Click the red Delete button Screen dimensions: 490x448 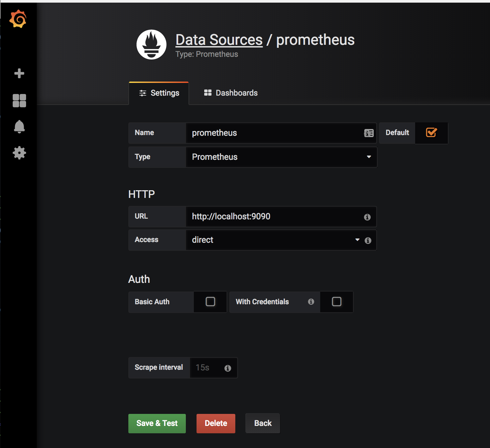pos(216,424)
